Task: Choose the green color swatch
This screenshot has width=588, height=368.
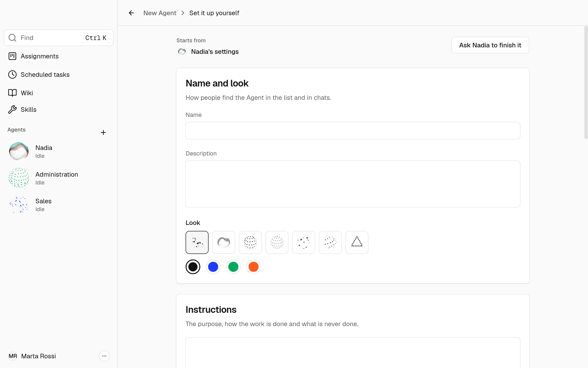Action: click(x=233, y=267)
